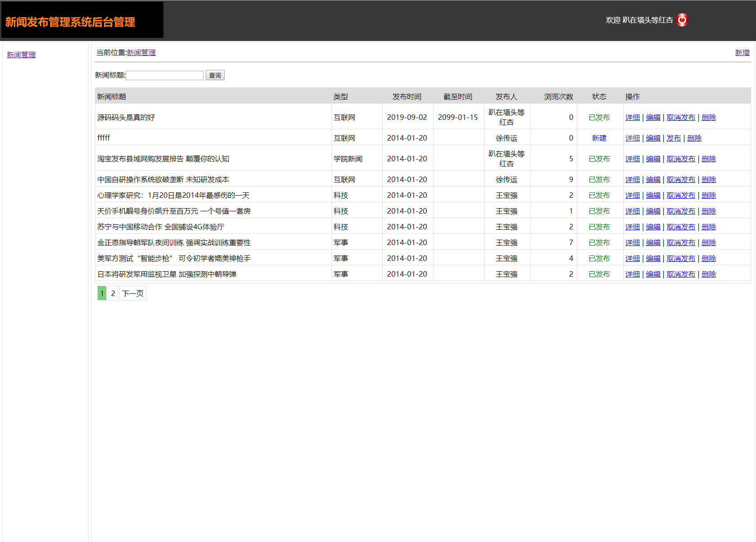Edit the fffff news entry
Viewport: 756px width, 542px height.
pyautogui.click(x=653, y=138)
